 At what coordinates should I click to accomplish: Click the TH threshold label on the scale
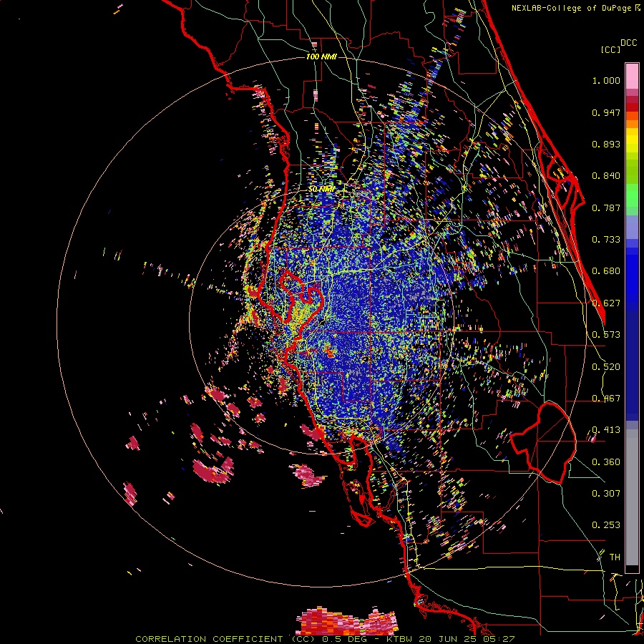click(615, 557)
